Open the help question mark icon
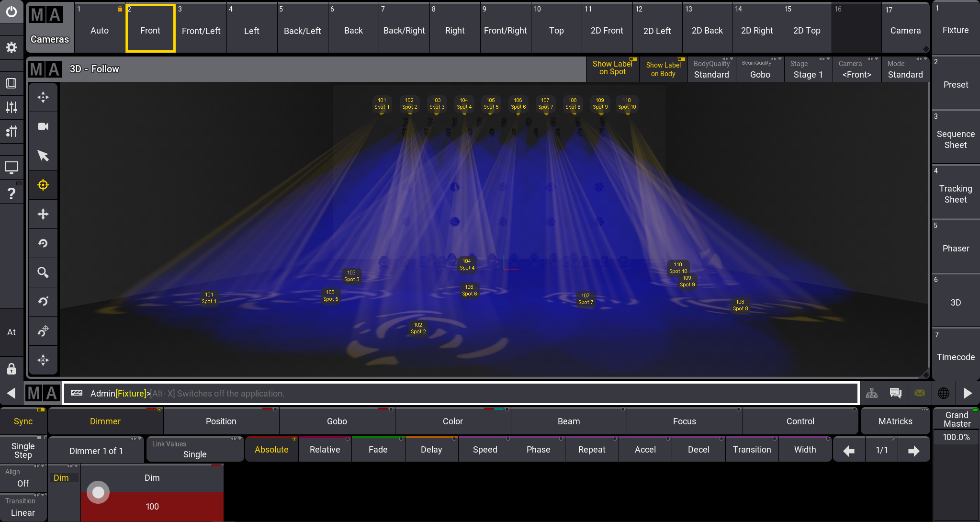980x522 pixels. tap(11, 193)
